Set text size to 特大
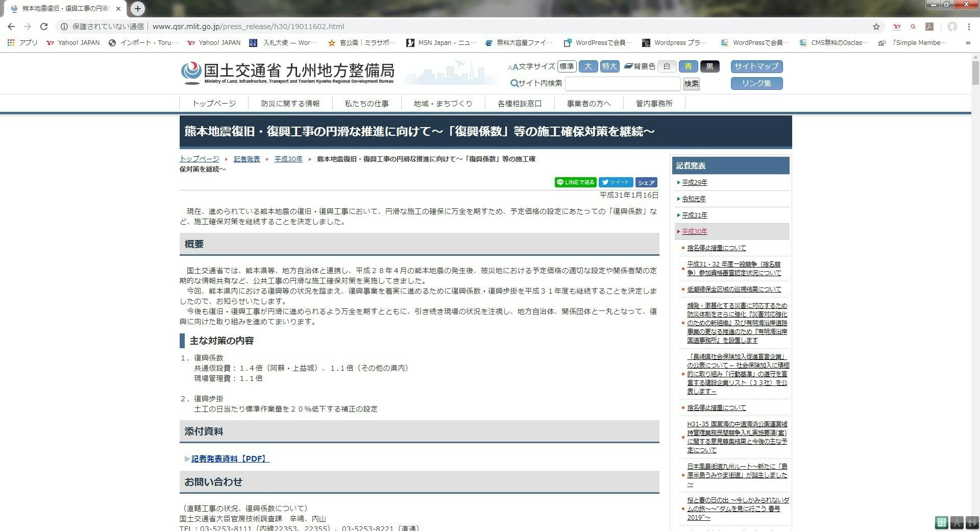 click(x=609, y=66)
